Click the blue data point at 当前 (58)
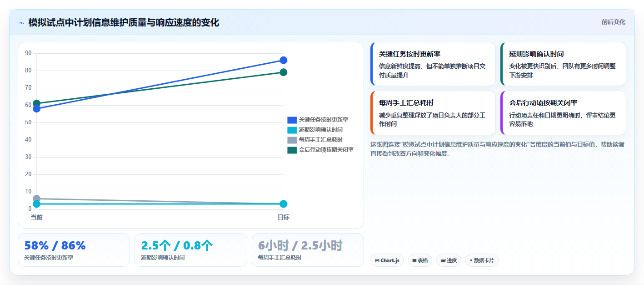This screenshot has height=285, width=644. (x=37, y=109)
